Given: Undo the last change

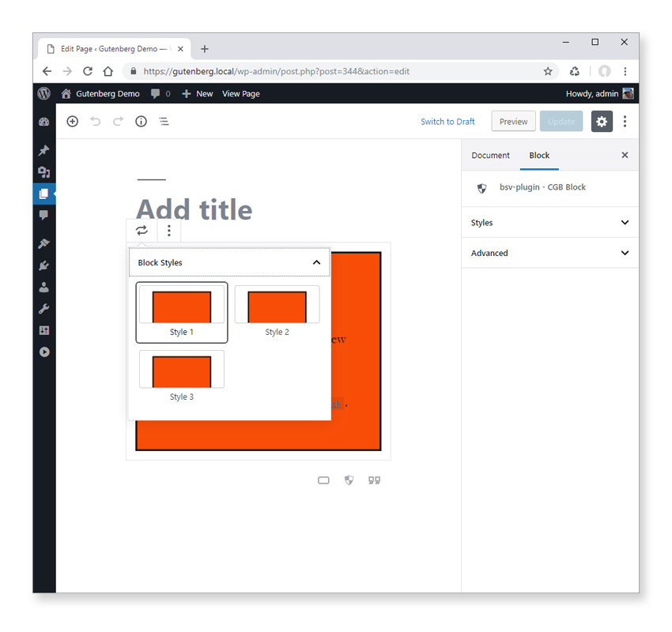Looking at the screenshot, I should [x=95, y=122].
